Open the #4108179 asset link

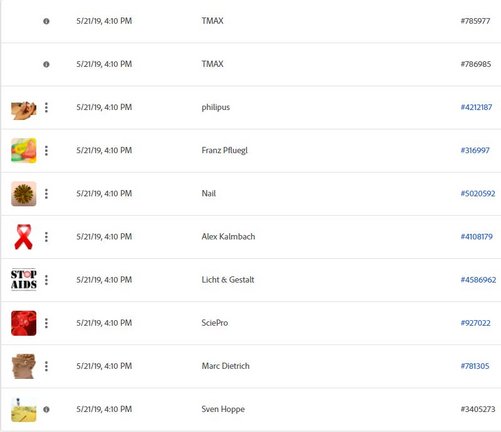pyautogui.click(x=477, y=237)
